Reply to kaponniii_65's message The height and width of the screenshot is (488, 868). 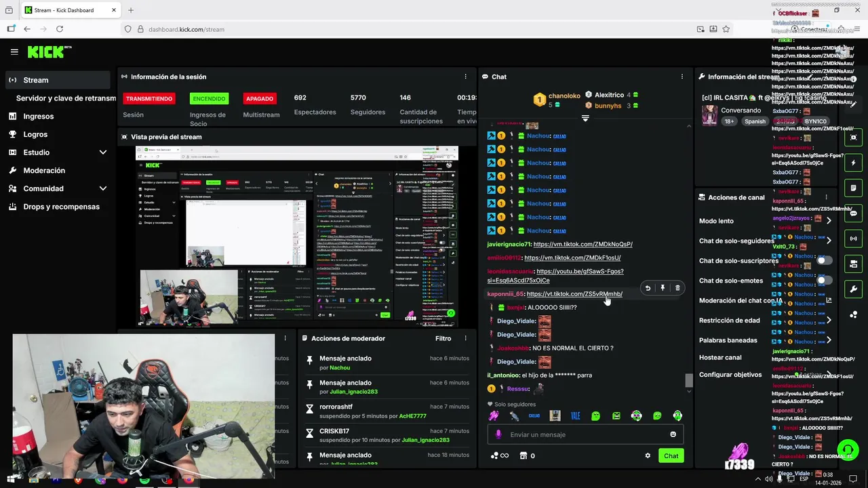[648, 288]
